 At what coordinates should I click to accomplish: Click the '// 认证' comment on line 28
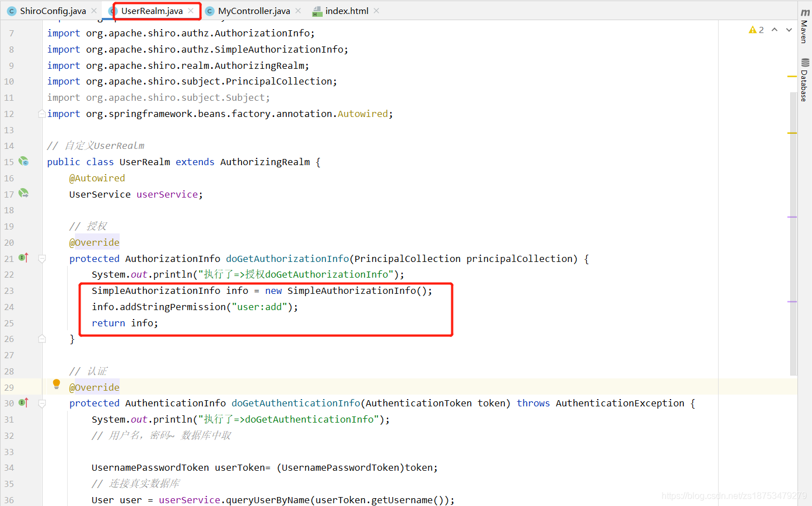88,371
